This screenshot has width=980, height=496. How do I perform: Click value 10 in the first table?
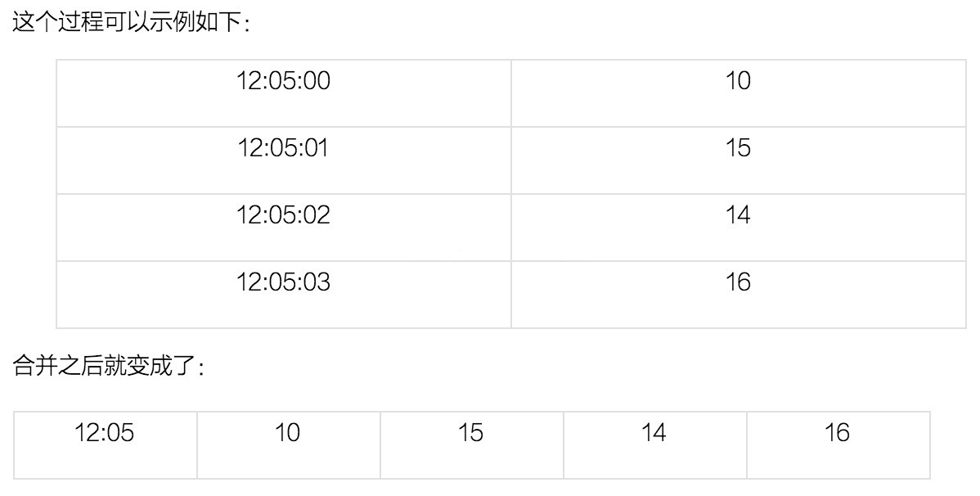[739, 94]
